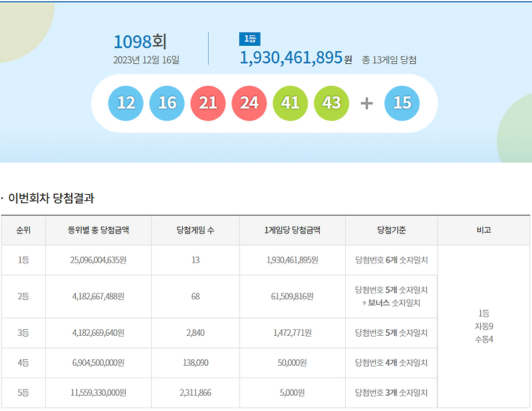Viewport: 532px width, 411px height.
Task: Click the 당첨번호 3개 숫자일치 criteria cell
Action: click(392, 392)
